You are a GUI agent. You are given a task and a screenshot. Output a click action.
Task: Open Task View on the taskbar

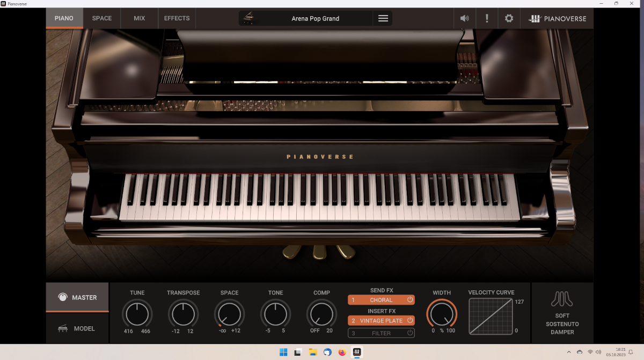[x=298, y=352]
